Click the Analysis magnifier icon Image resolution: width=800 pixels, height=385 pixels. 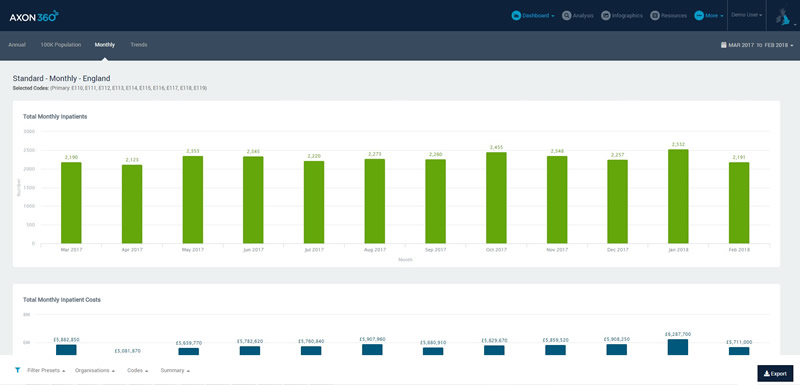coord(566,16)
